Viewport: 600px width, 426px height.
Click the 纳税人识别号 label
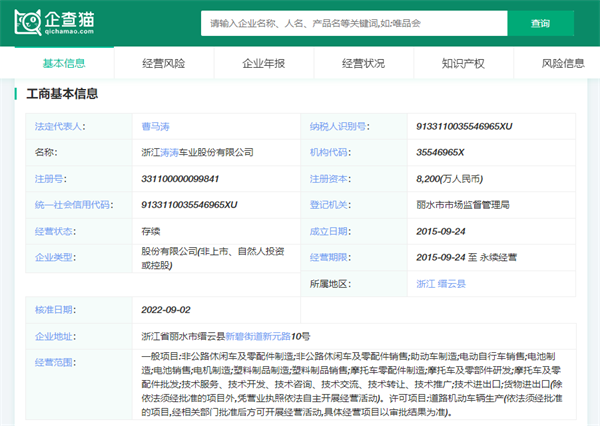point(340,126)
